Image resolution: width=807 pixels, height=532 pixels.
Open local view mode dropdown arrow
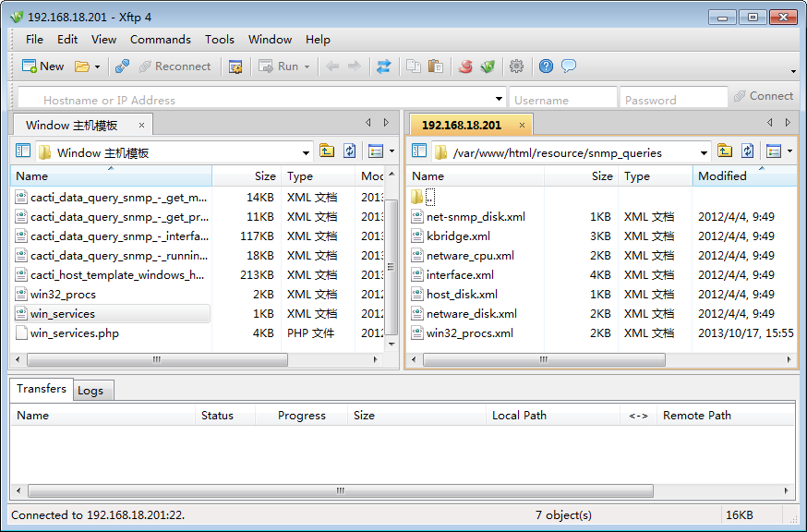[x=391, y=151]
